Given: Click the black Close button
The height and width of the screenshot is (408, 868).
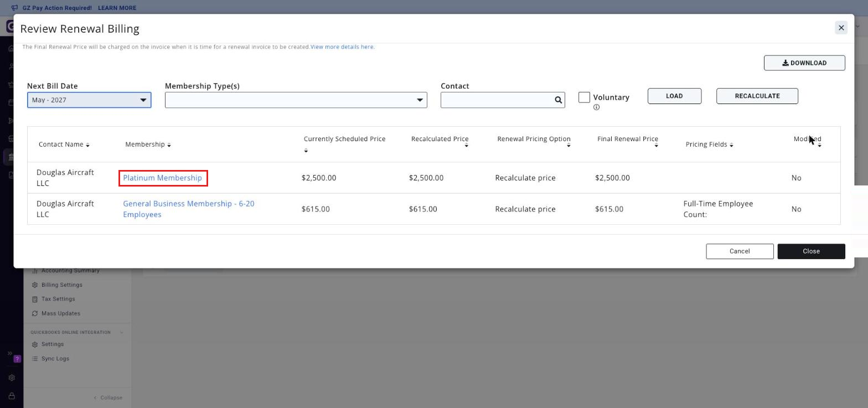Looking at the screenshot, I should (x=811, y=251).
